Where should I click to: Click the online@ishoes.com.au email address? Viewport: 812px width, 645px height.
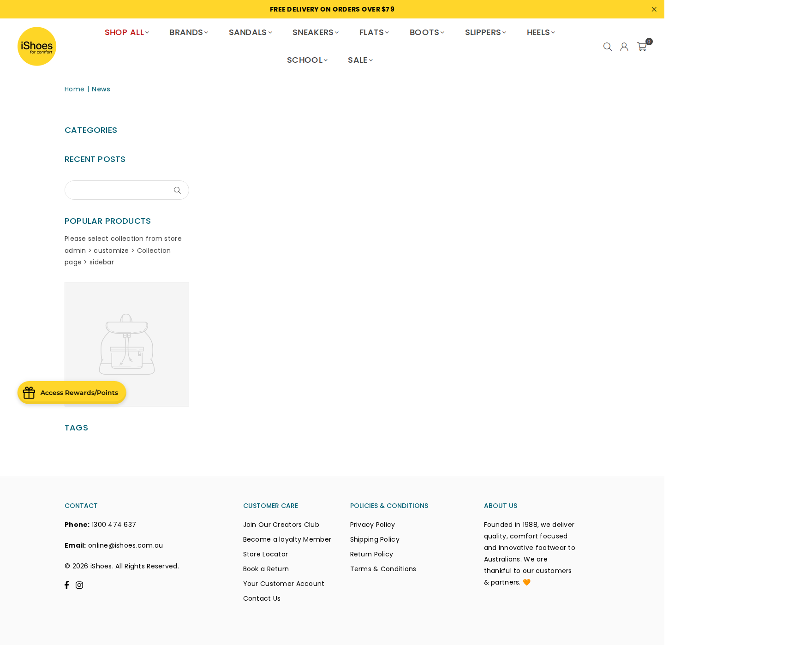coord(125,545)
